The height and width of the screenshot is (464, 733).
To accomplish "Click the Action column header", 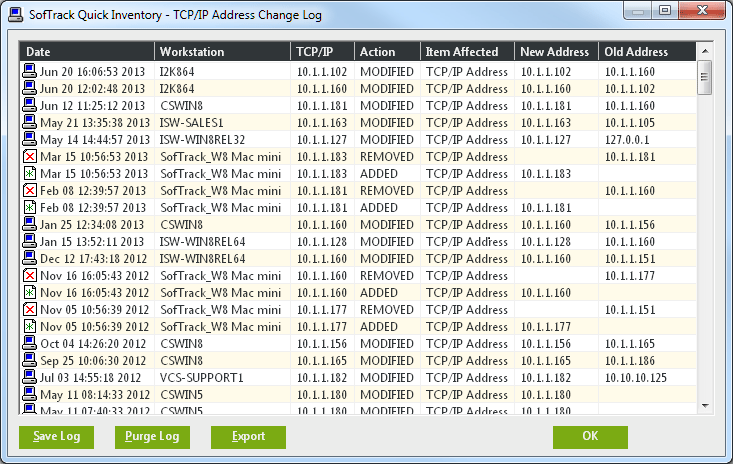I will click(x=387, y=52).
